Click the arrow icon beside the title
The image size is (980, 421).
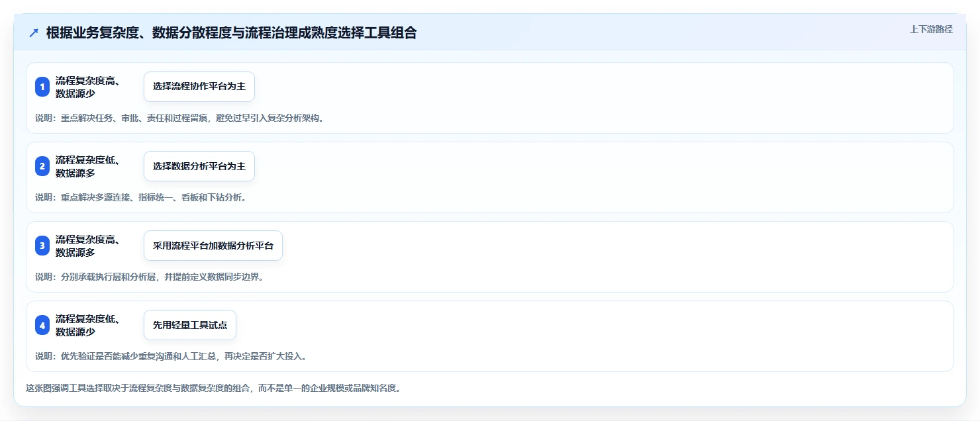point(34,33)
